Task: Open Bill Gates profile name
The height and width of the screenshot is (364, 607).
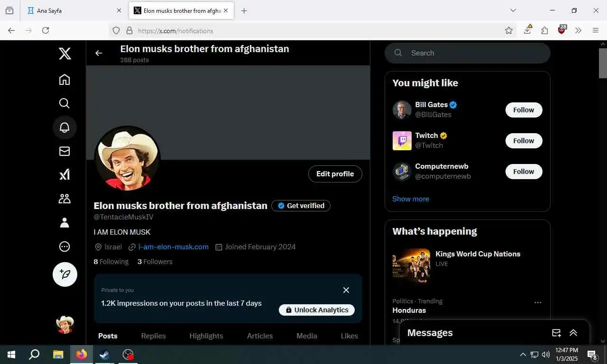Action: [432, 105]
